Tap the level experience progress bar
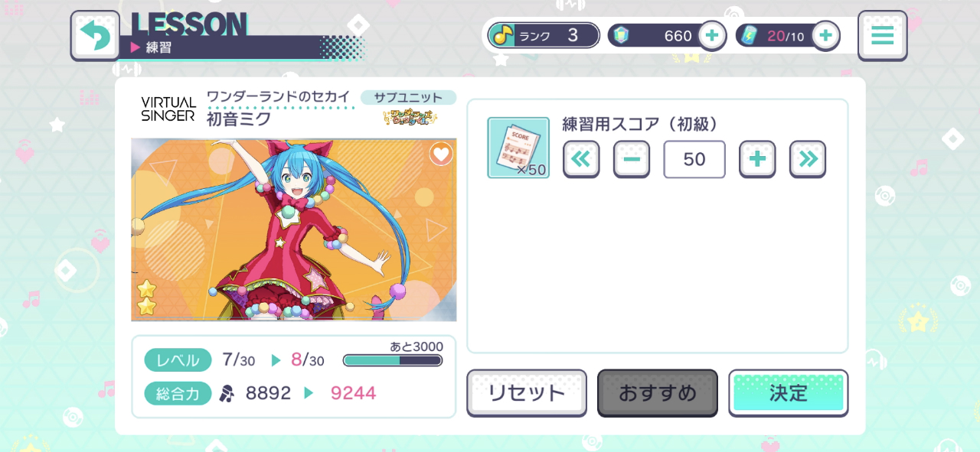The height and width of the screenshot is (452, 980). pos(393,360)
